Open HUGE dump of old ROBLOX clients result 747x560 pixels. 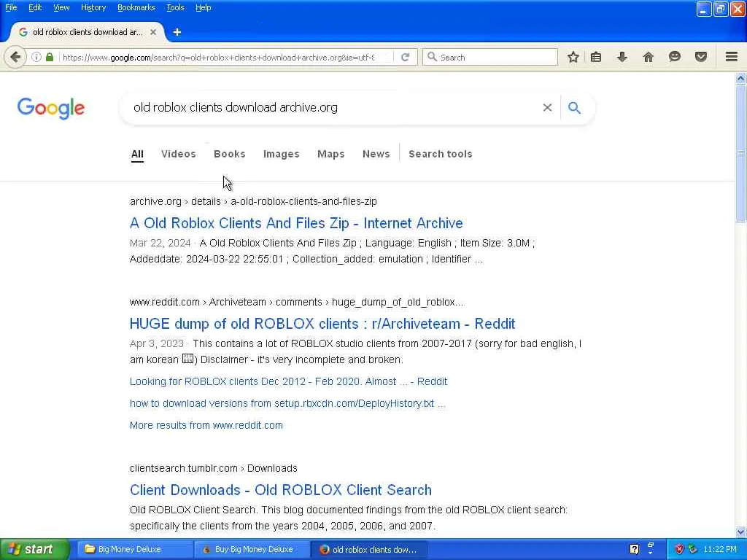[x=322, y=324]
